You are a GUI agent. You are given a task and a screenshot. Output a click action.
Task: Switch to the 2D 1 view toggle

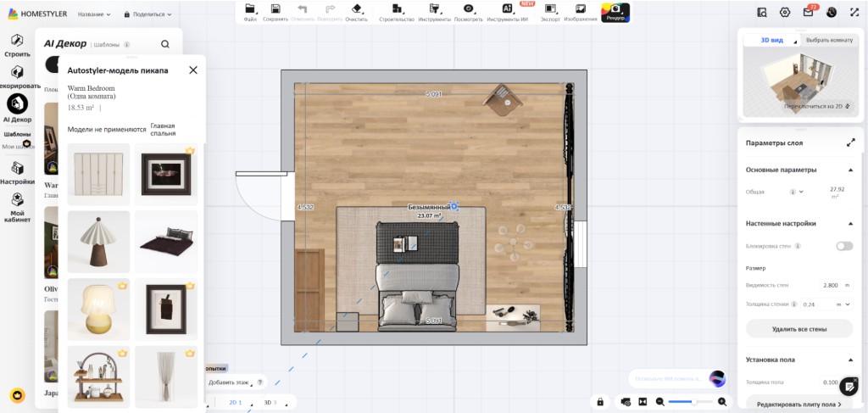click(x=236, y=403)
